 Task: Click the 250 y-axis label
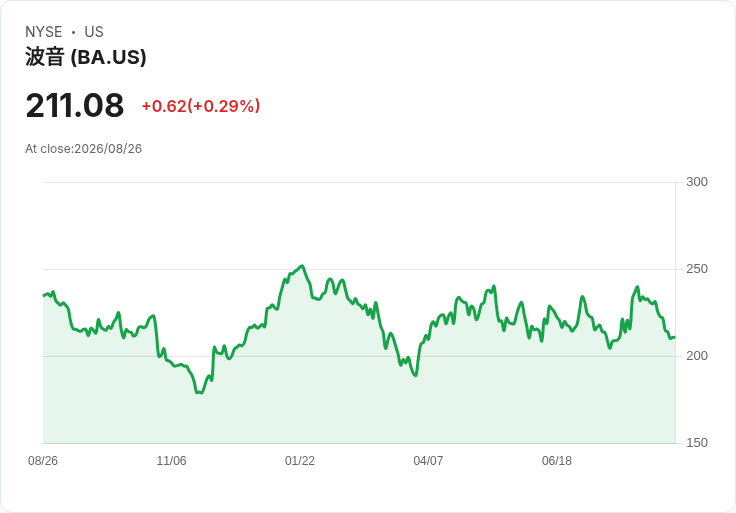point(697,269)
